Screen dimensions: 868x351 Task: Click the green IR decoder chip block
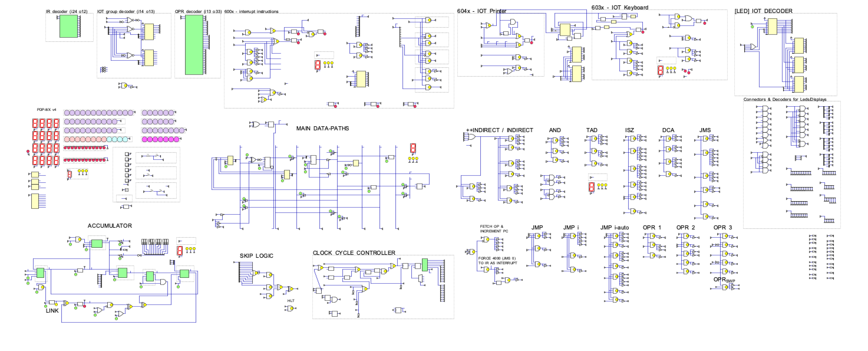point(69,26)
